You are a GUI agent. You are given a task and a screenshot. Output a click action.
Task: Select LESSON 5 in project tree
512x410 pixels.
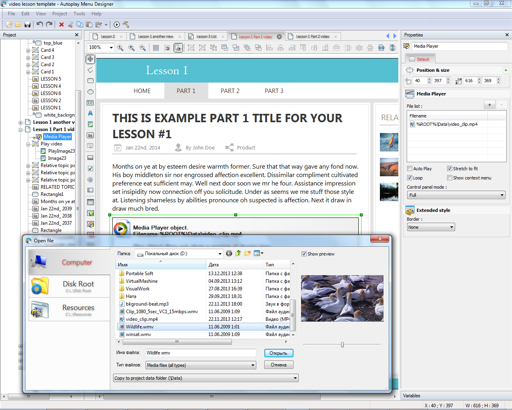click(51, 79)
